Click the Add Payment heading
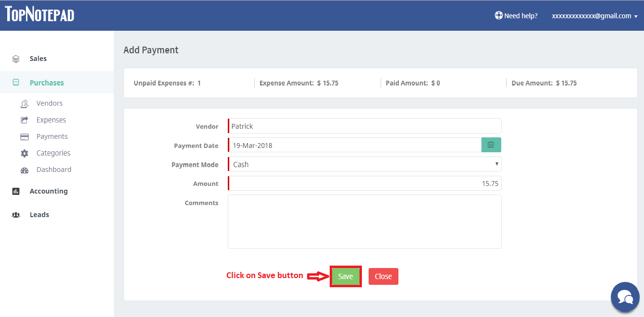 tap(151, 50)
